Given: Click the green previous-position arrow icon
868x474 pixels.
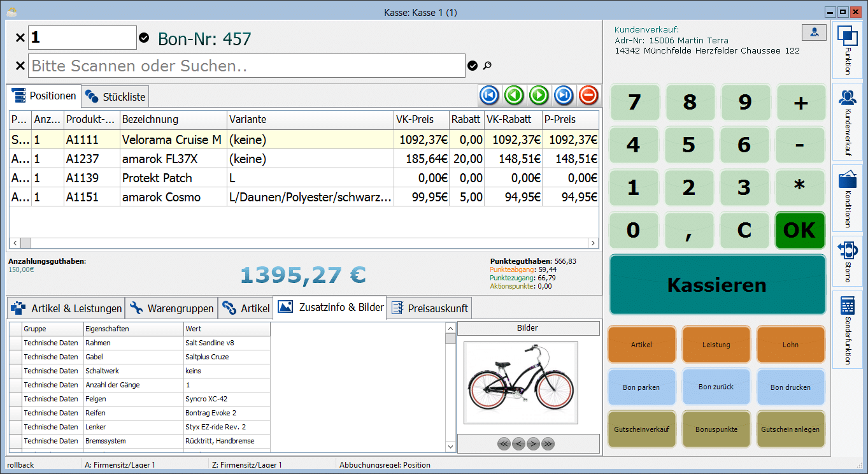Looking at the screenshot, I should click(x=514, y=96).
